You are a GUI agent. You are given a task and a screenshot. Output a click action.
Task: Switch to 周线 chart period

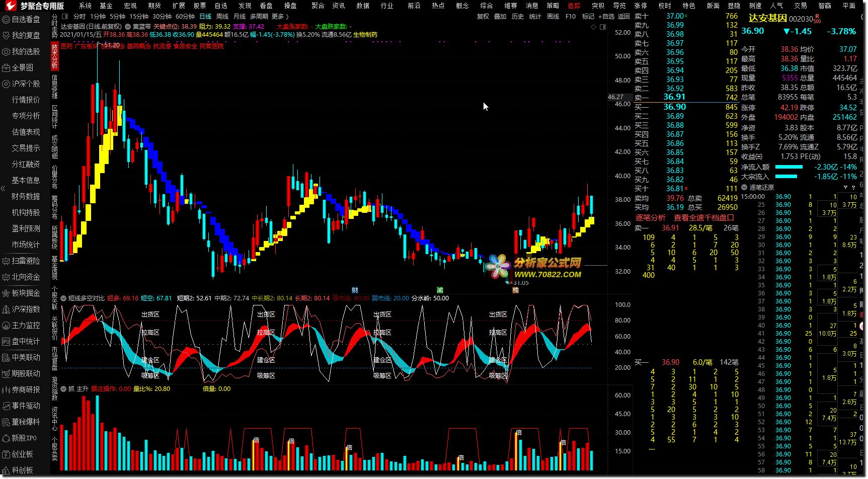click(x=222, y=17)
